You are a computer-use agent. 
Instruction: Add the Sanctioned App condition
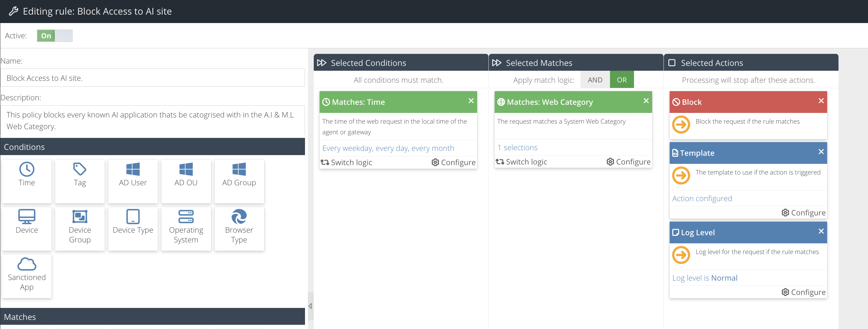[x=27, y=276]
